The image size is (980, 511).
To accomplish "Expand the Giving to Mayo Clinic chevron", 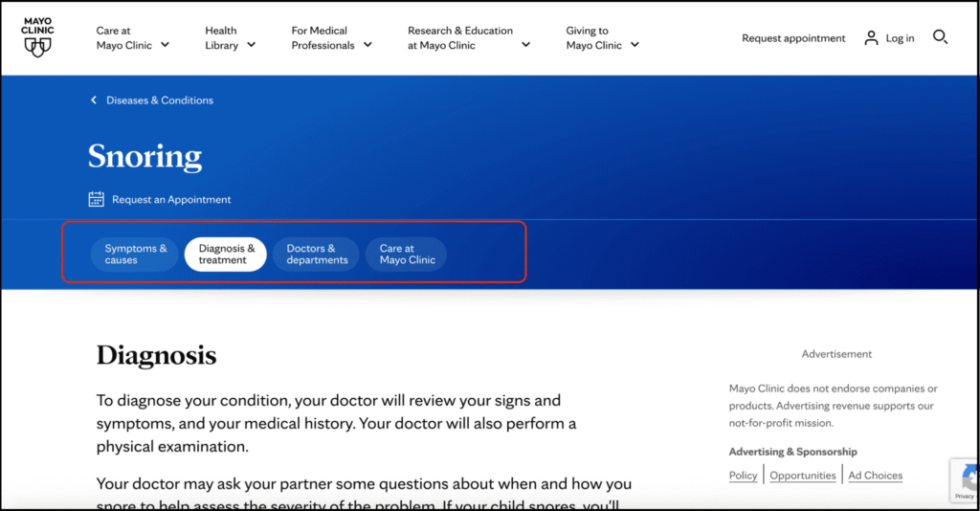I will [x=635, y=45].
